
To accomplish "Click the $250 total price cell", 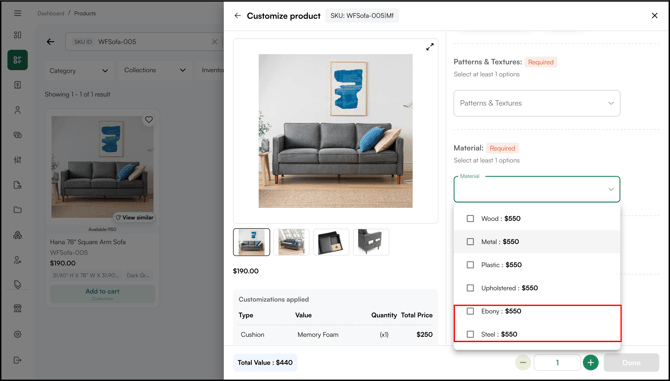I will [x=424, y=334].
